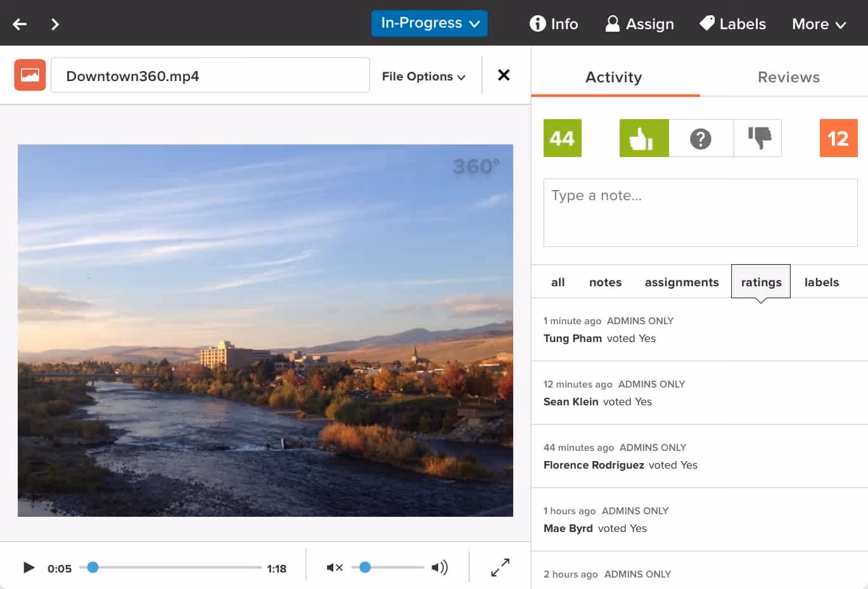Click the 0:05 current time text

point(60,569)
